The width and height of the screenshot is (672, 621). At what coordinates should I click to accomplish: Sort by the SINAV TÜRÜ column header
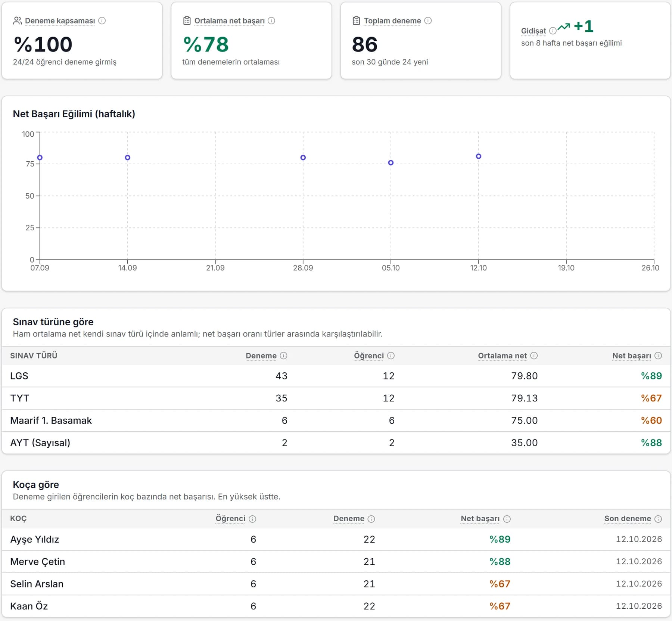coord(34,355)
